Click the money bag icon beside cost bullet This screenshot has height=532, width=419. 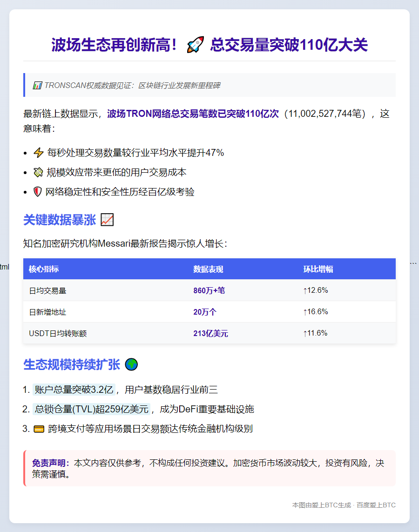coord(37,172)
